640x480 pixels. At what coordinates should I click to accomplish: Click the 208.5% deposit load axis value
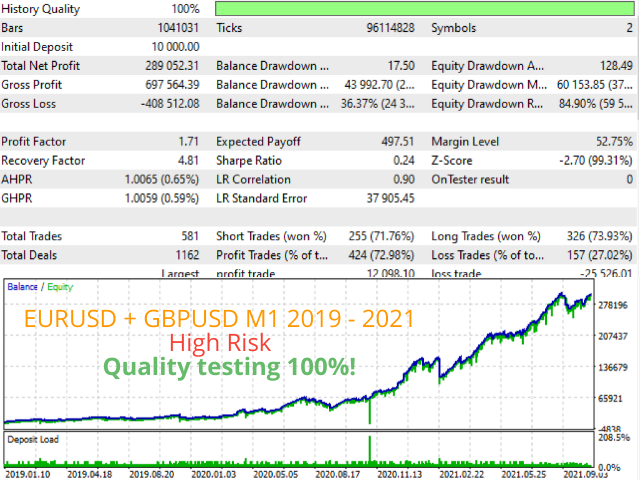614,438
